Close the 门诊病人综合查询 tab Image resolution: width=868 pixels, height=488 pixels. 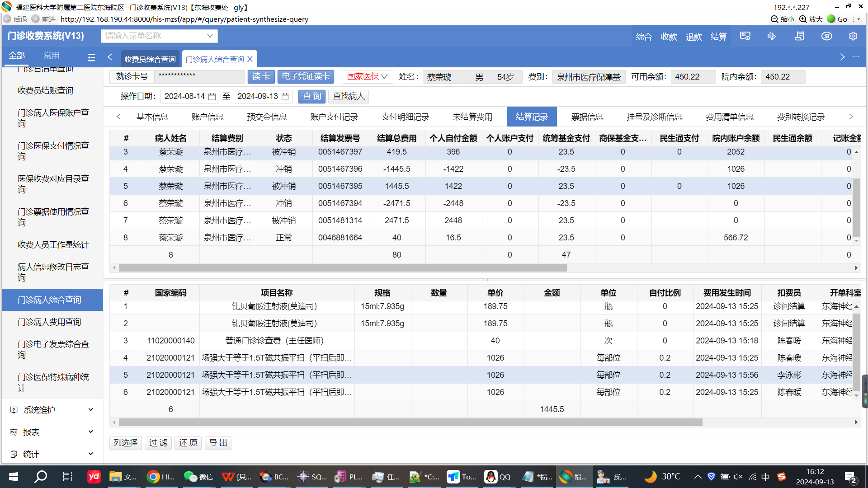(x=250, y=59)
